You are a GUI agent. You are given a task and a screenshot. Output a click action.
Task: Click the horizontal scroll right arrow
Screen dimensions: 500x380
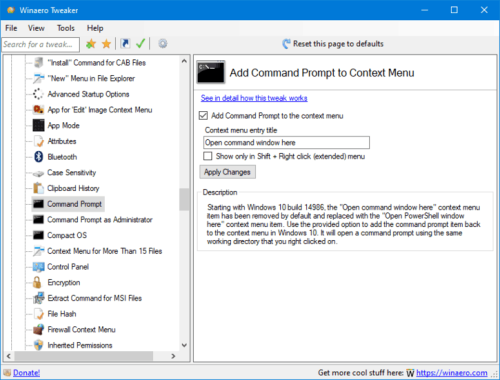[x=173, y=356]
